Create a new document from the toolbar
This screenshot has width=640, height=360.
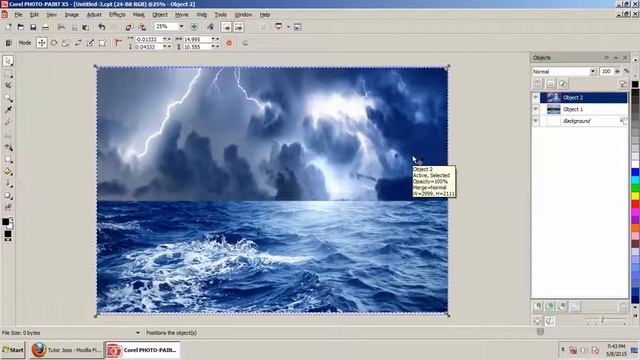pyautogui.click(x=8, y=27)
